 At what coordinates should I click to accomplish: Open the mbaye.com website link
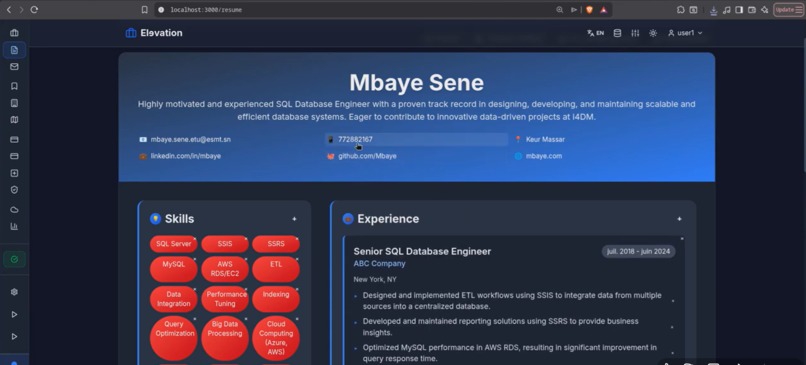point(544,156)
